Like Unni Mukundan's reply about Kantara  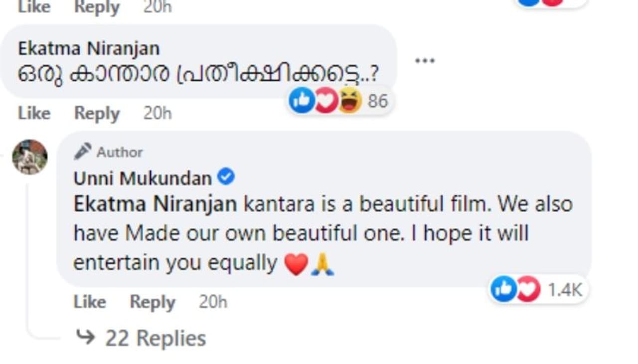tap(89, 302)
